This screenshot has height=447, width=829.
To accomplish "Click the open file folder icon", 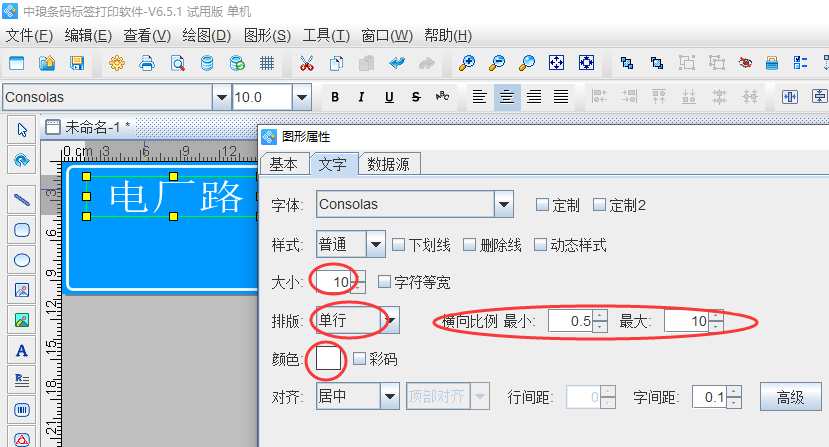I will [47, 63].
